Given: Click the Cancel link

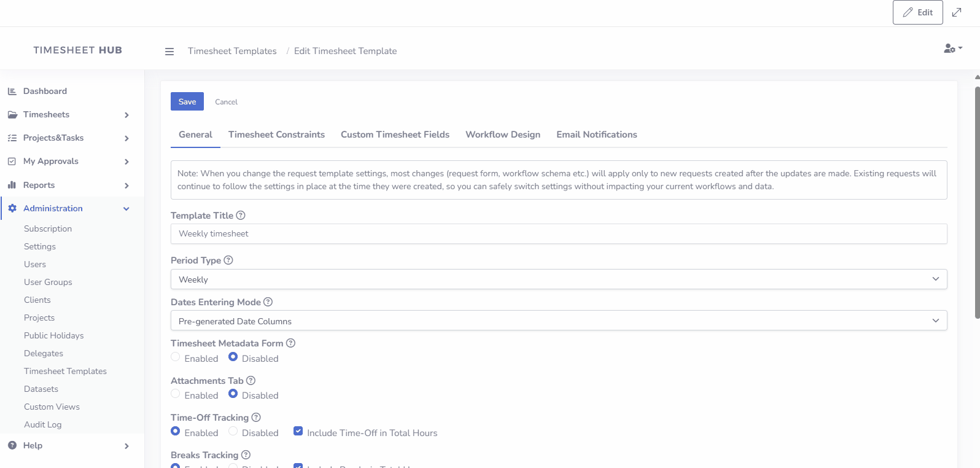Looking at the screenshot, I should point(226,102).
